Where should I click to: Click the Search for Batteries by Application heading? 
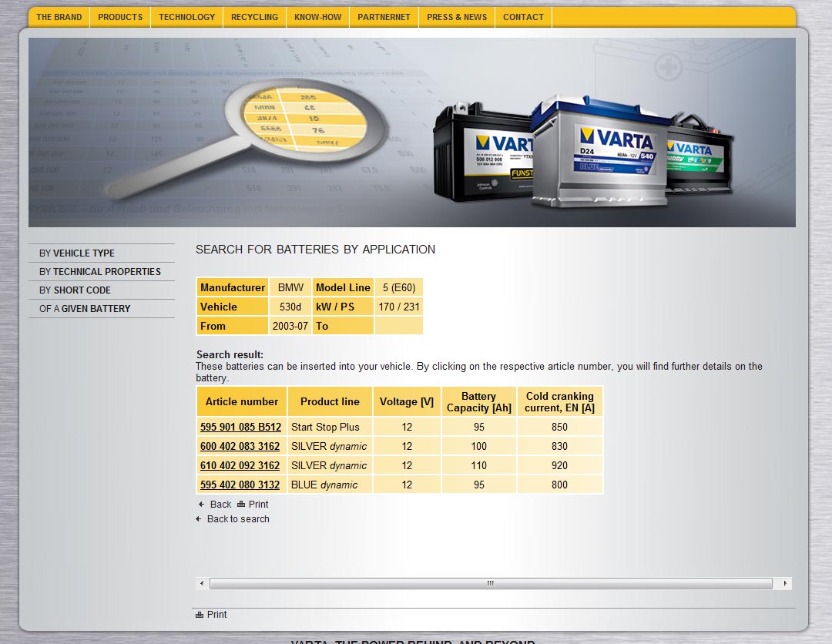(x=315, y=250)
